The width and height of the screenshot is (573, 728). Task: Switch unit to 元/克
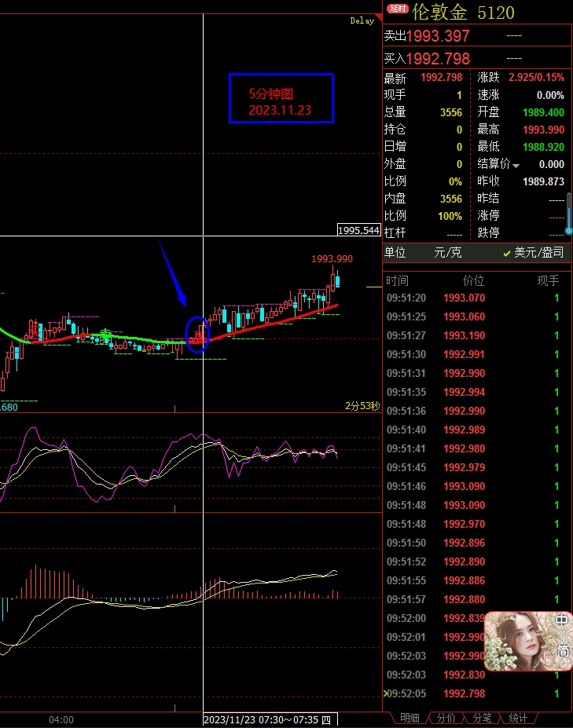pyautogui.click(x=448, y=253)
